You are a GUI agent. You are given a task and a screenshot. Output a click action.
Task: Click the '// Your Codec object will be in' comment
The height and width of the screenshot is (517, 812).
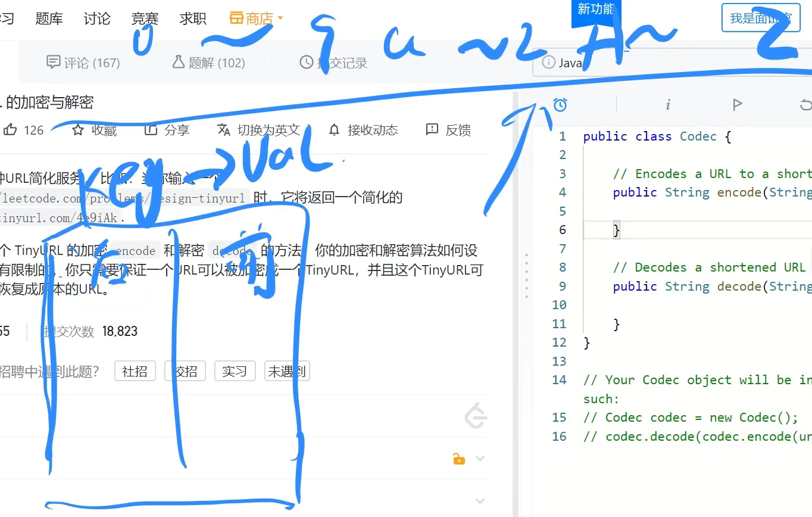pyautogui.click(x=698, y=380)
